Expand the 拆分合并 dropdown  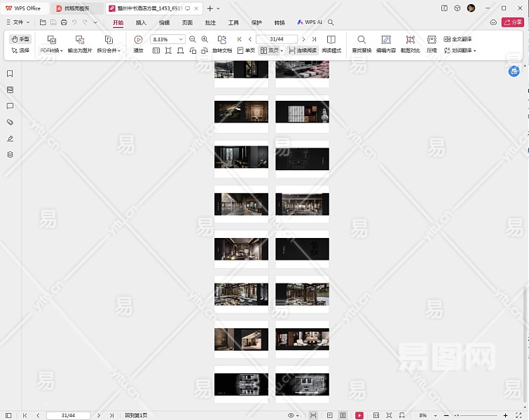[109, 51]
